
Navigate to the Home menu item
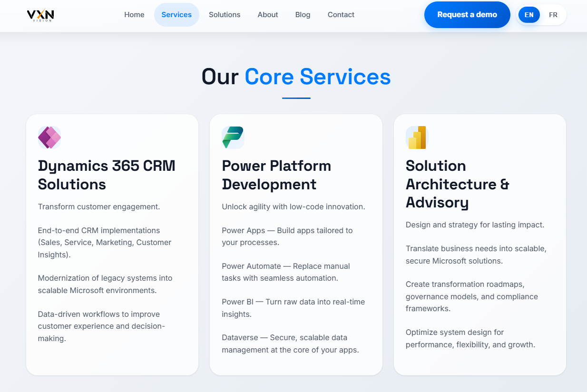click(134, 15)
